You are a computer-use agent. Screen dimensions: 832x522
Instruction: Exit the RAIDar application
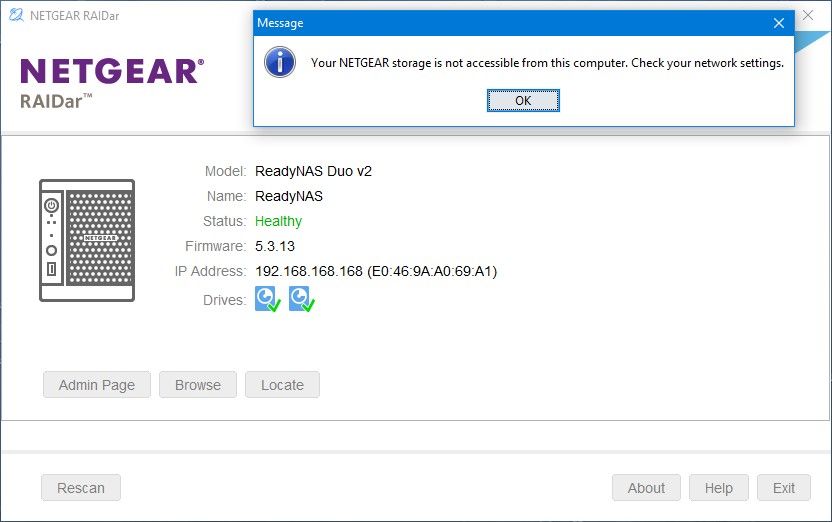(784, 488)
